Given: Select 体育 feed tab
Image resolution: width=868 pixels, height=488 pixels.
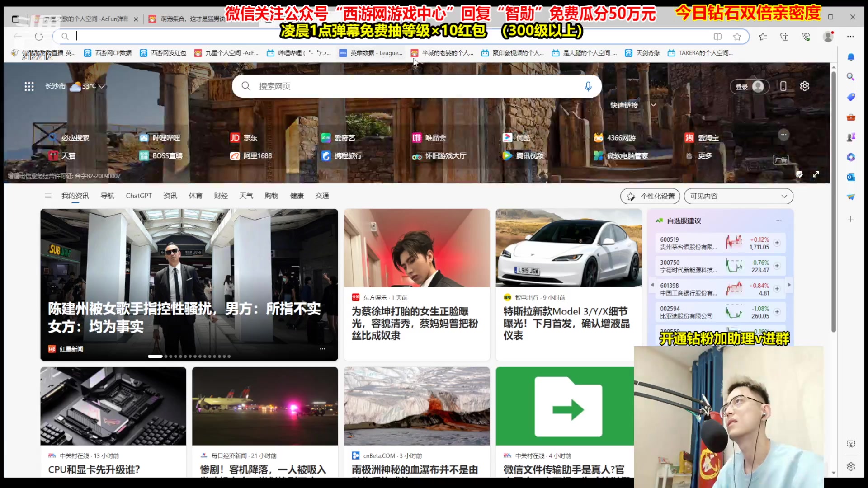Looking at the screenshot, I should coord(195,196).
